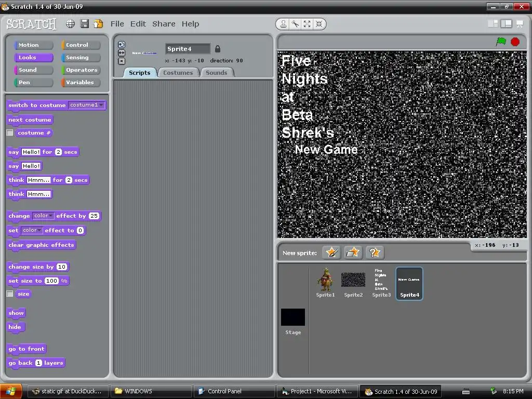Click the Sprite4 name field
The height and width of the screenshot is (399, 532).
(x=188, y=49)
